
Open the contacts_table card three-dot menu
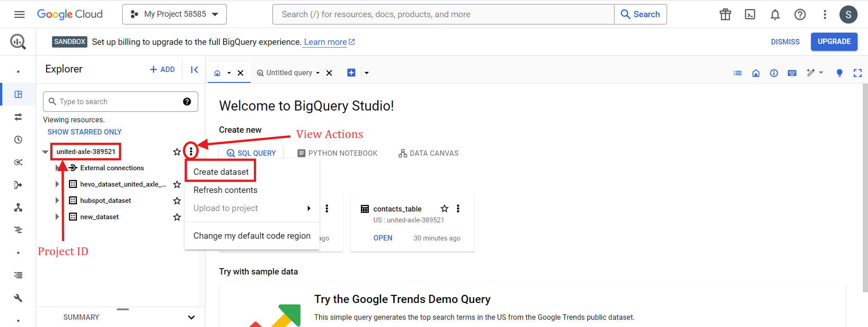[458, 208]
